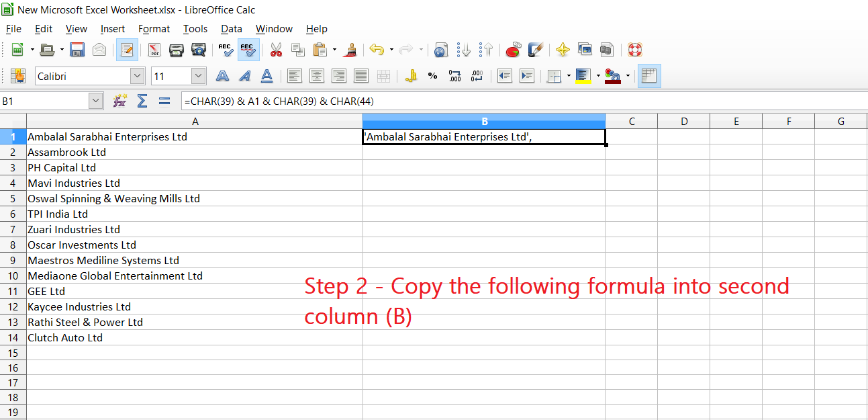
Task: Open the Font Name dropdown
Action: click(138, 76)
